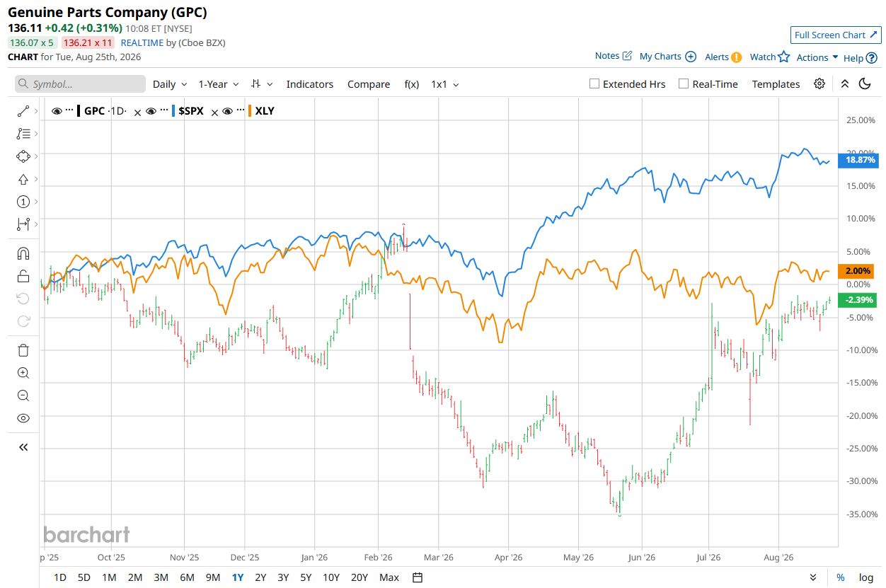886x588 pixels.
Task: Expand trend line tool options chevron
Action: pyautogui.click(x=36, y=111)
